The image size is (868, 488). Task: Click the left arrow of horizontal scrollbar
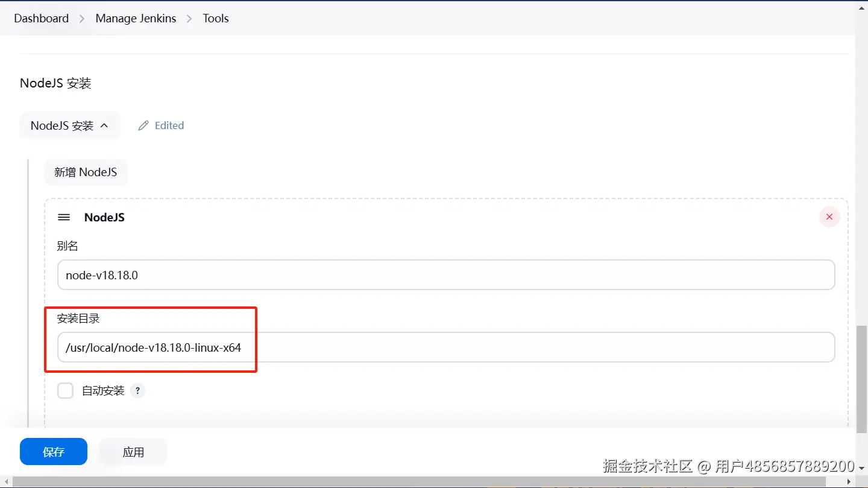coord(5,482)
